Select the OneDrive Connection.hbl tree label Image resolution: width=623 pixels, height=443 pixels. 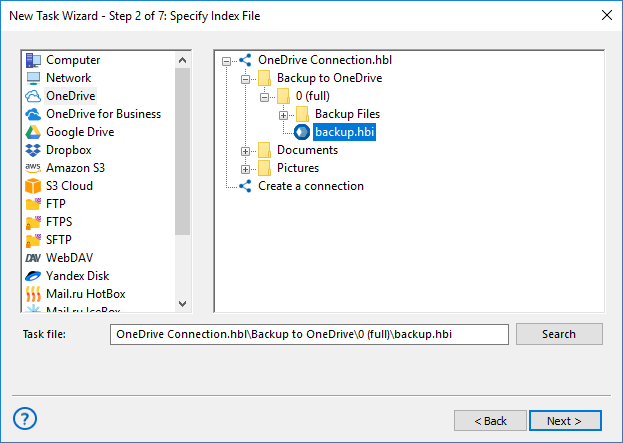pos(325,60)
